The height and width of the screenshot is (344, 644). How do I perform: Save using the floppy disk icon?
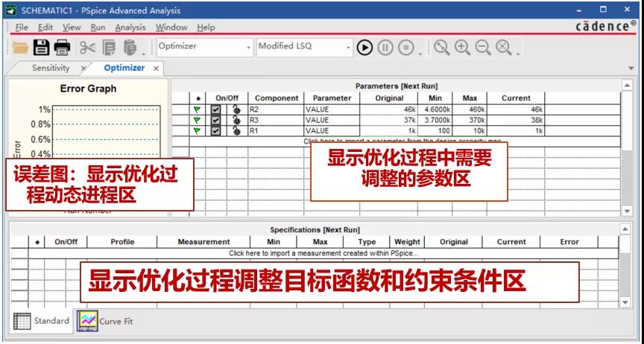tap(41, 48)
